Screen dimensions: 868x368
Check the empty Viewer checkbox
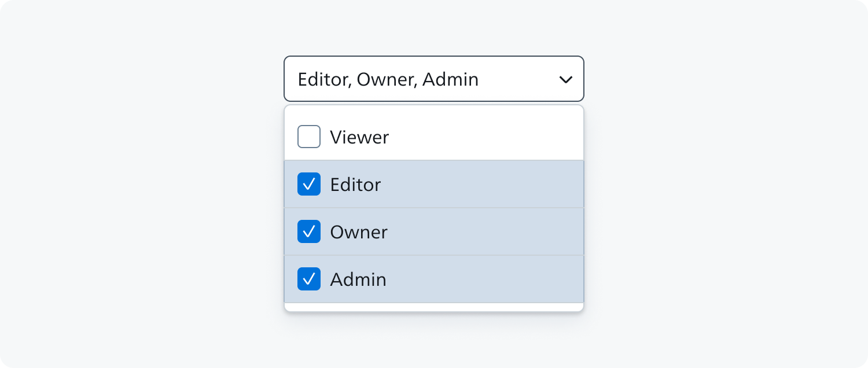pyautogui.click(x=309, y=137)
